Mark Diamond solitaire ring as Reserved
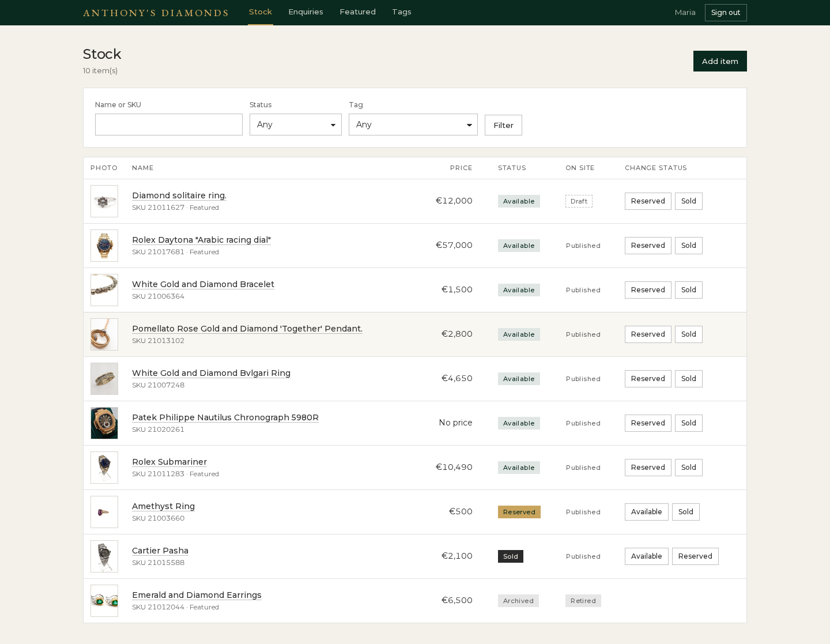The image size is (830, 644). (x=648, y=201)
